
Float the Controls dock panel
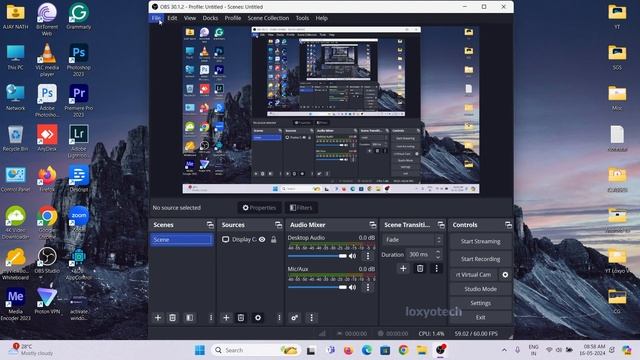tap(508, 225)
